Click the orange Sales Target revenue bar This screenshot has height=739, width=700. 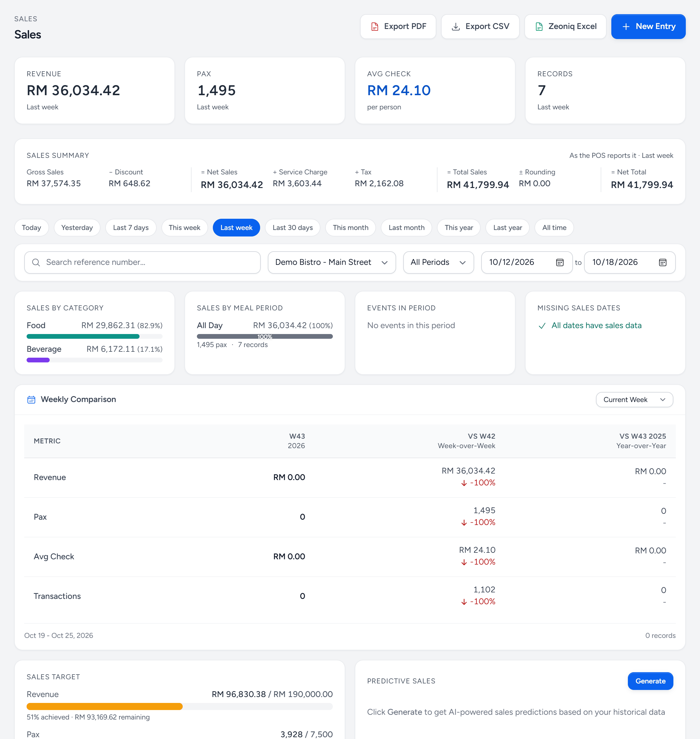pyautogui.click(x=104, y=706)
